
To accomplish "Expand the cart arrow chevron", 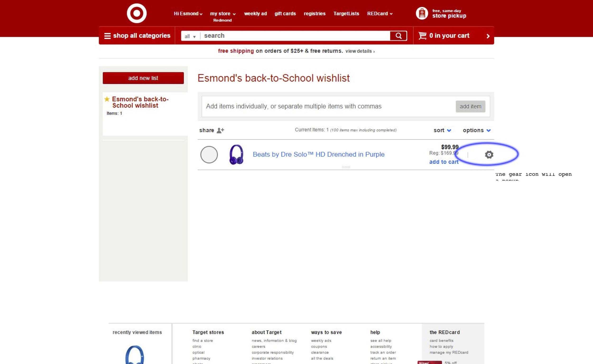I will pos(488,36).
